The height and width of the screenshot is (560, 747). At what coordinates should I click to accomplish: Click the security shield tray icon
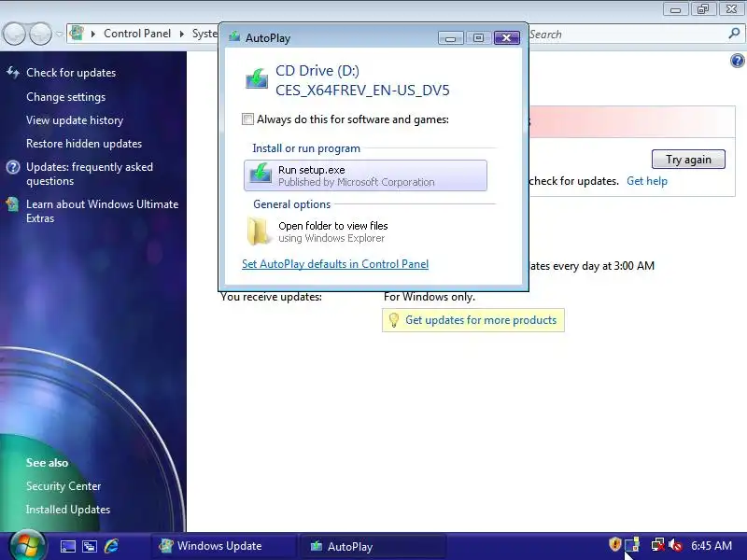tap(615, 544)
